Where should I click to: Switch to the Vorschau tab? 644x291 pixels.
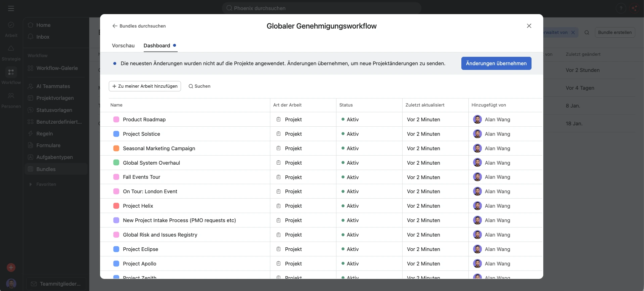[x=123, y=46]
